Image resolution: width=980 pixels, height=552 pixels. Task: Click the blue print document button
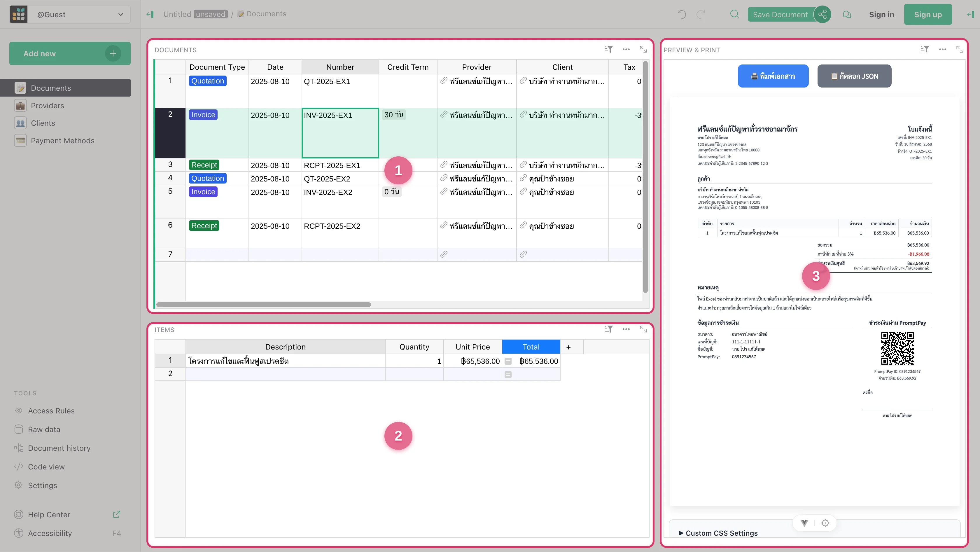point(773,76)
